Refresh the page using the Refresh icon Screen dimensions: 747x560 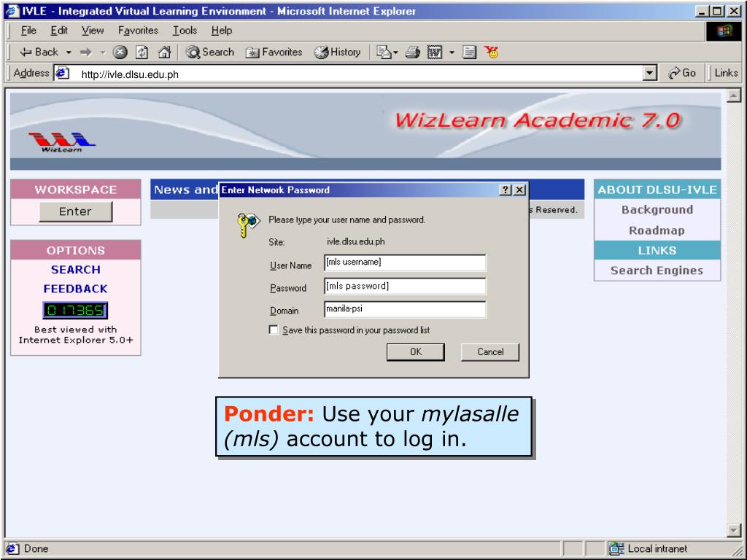pyautogui.click(x=142, y=52)
